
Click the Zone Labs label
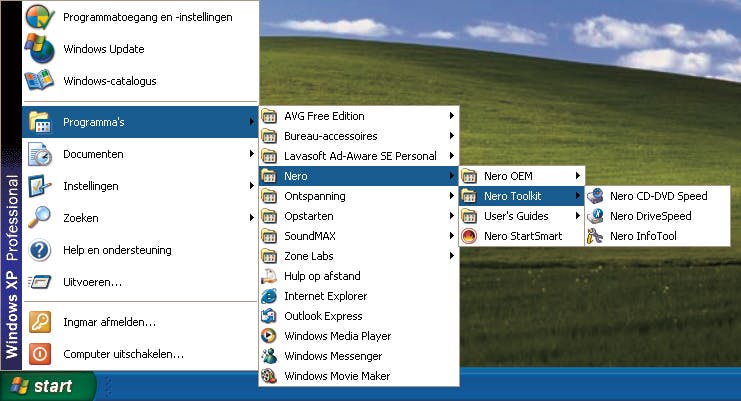[x=309, y=256]
